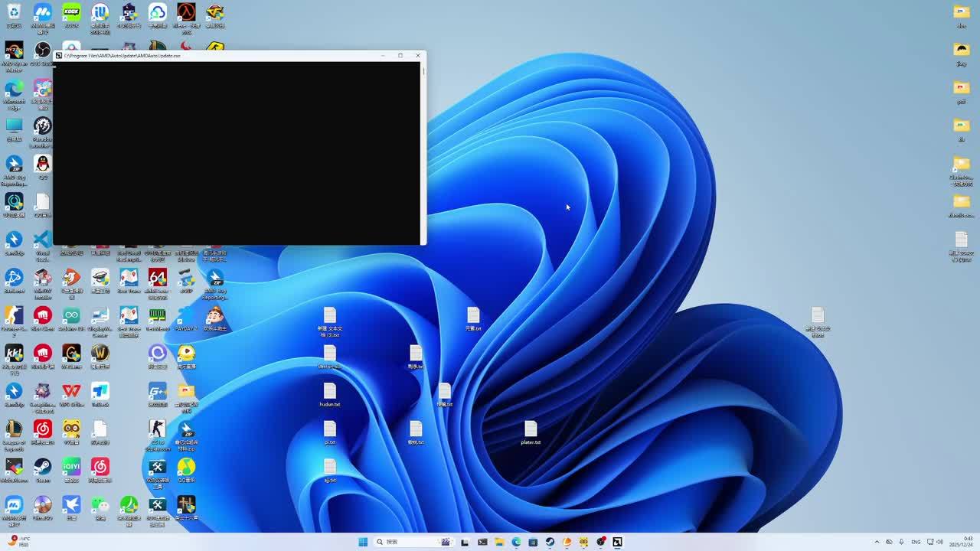Open File Explorer from the taskbar
This screenshot has width=980, height=551.
pyautogui.click(x=499, y=542)
